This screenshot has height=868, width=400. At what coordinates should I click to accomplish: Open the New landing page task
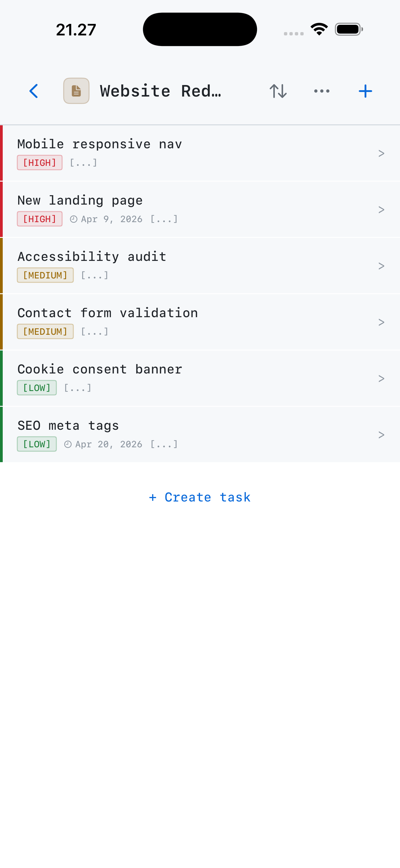pyautogui.click(x=200, y=210)
